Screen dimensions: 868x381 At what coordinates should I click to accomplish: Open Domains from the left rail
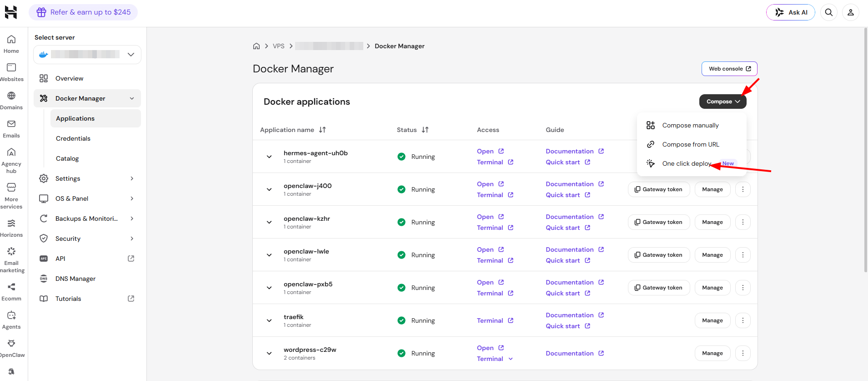click(x=11, y=101)
